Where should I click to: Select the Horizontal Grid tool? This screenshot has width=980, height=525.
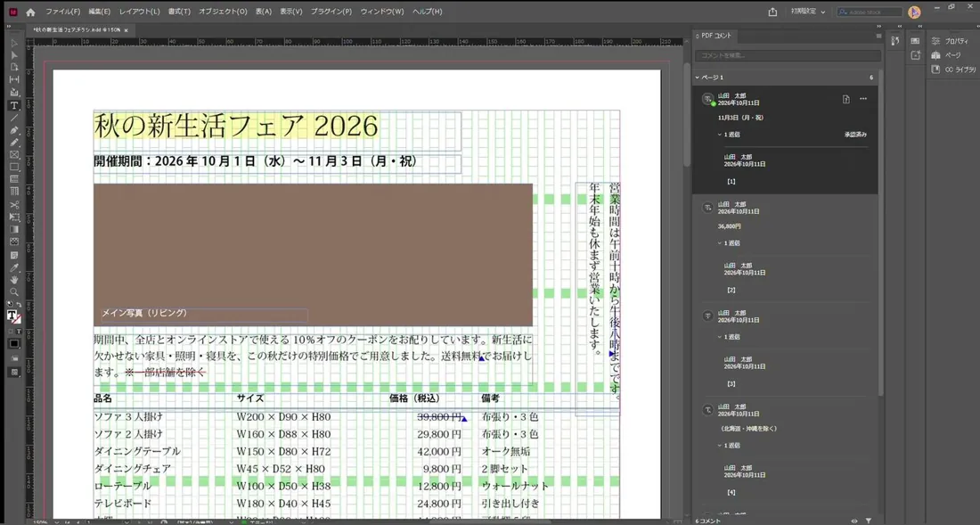pos(14,179)
